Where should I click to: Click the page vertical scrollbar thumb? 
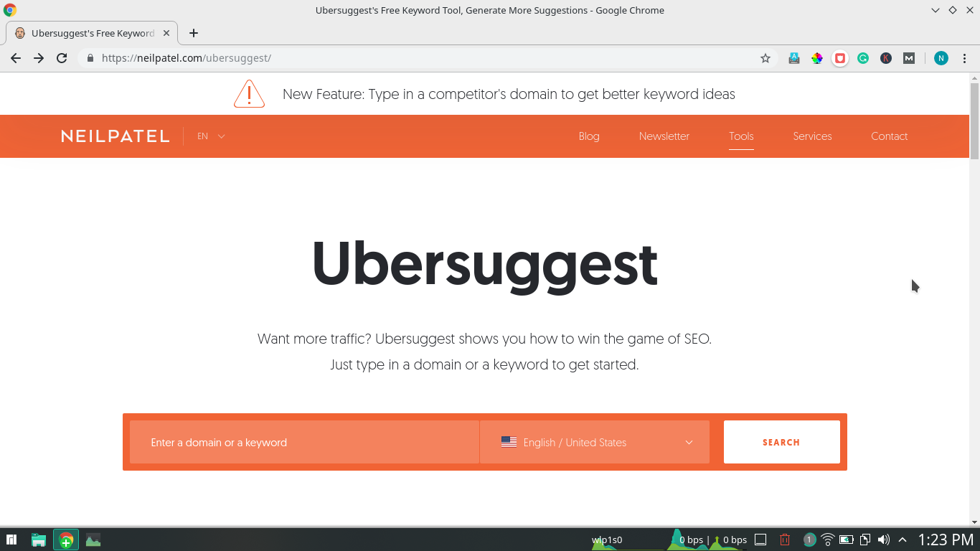(x=974, y=121)
